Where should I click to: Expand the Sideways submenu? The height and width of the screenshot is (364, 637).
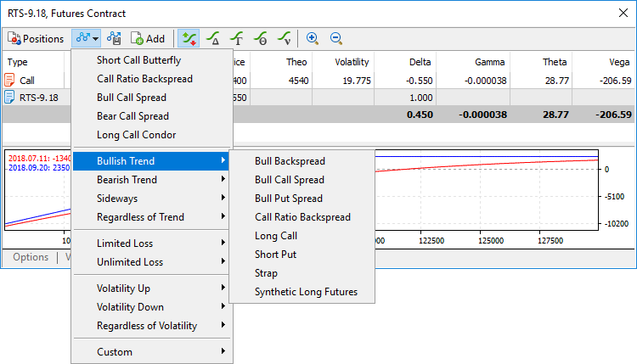tap(152, 199)
